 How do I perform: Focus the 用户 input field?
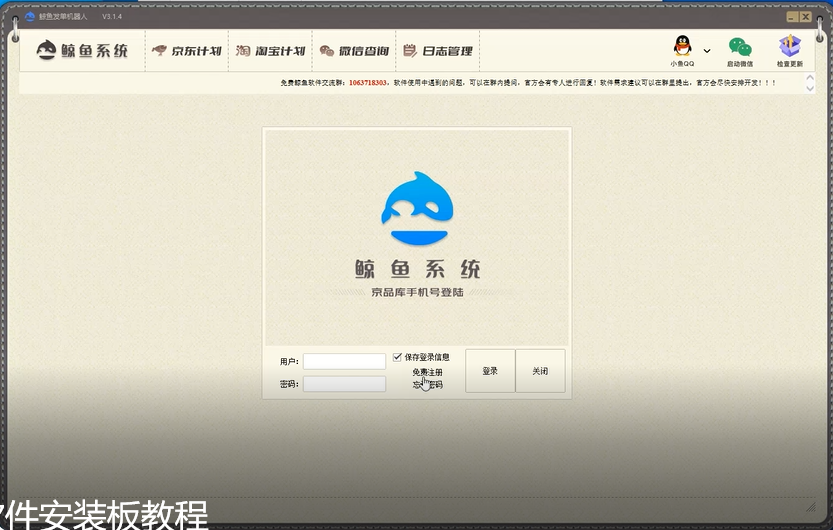click(344, 361)
